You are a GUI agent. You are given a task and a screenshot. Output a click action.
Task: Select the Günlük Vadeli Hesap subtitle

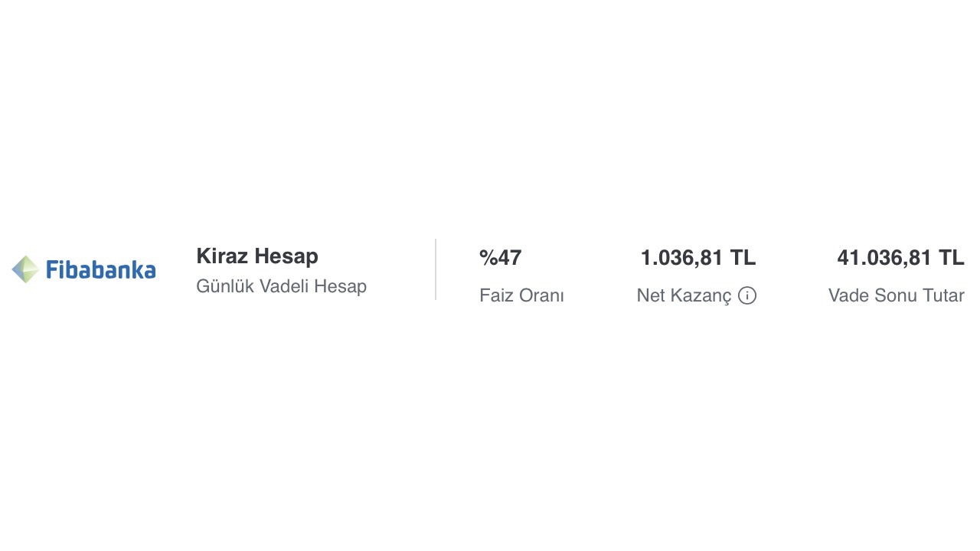(x=281, y=286)
